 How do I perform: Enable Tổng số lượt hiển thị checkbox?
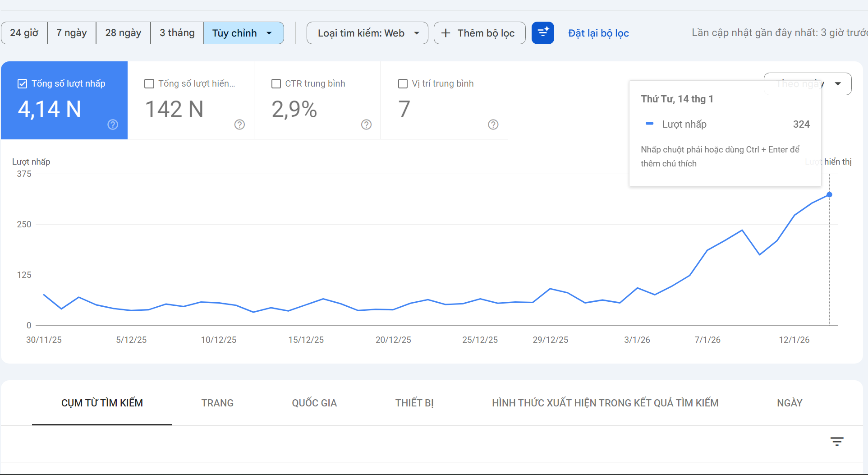click(149, 84)
